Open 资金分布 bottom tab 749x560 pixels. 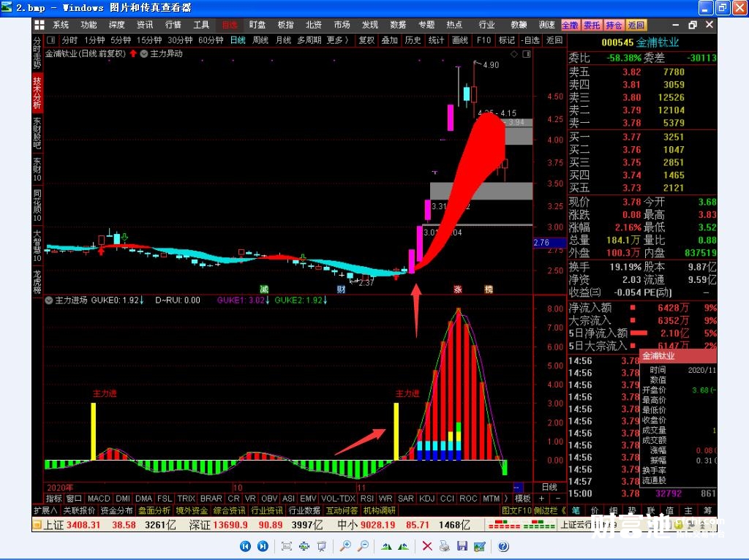[116, 510]
